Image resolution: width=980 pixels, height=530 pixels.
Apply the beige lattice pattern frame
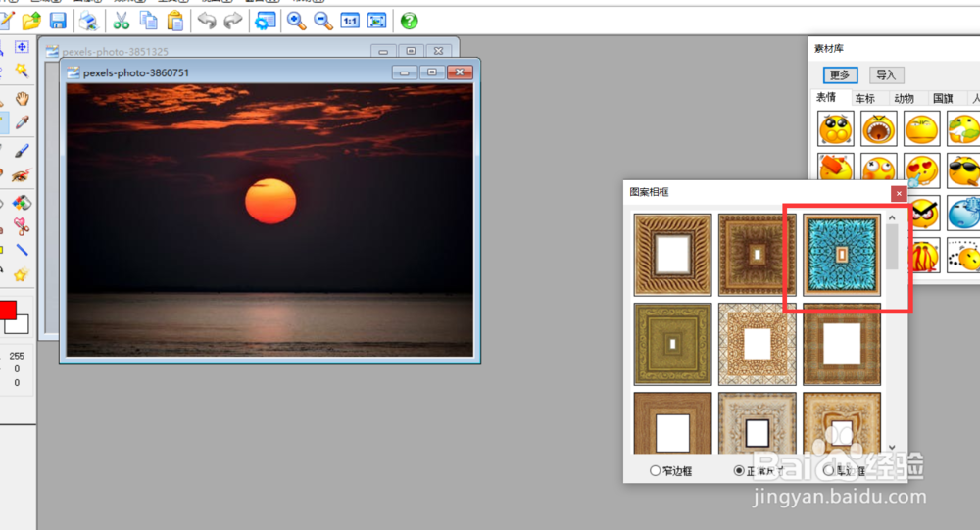757,344
